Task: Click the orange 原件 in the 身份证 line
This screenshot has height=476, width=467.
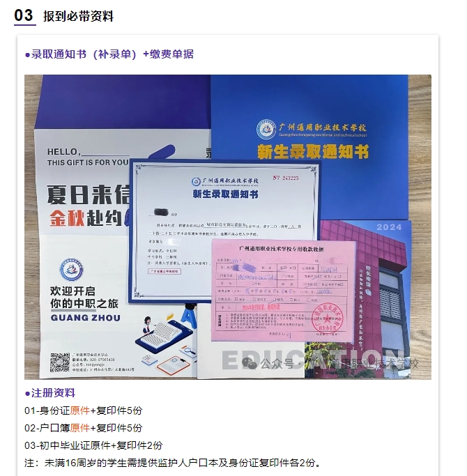Action: 80,410
